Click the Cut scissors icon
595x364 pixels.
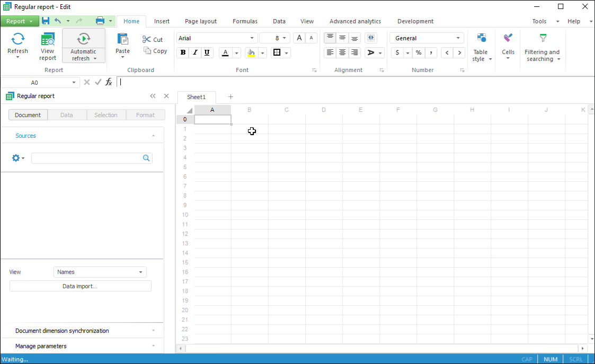coord(147,39)
